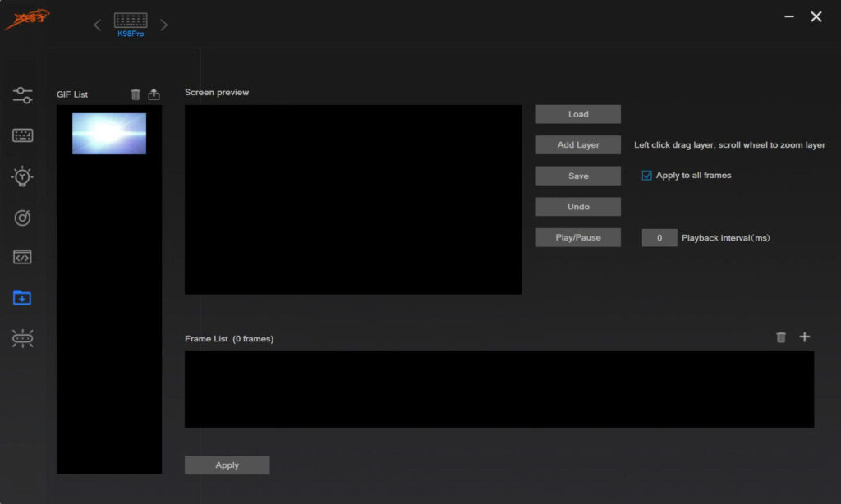
Task: Click the Load button
Action: pyautogui.click(x=578, y=114)
